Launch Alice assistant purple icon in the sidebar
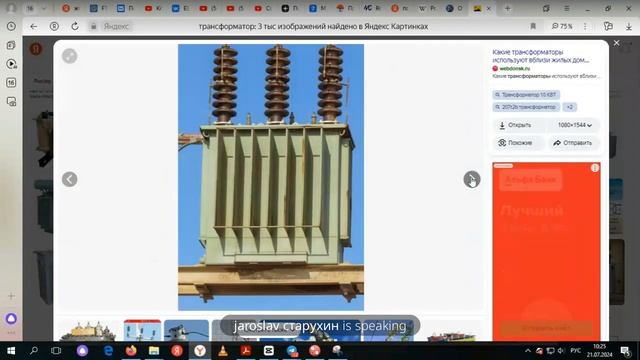 11,318
